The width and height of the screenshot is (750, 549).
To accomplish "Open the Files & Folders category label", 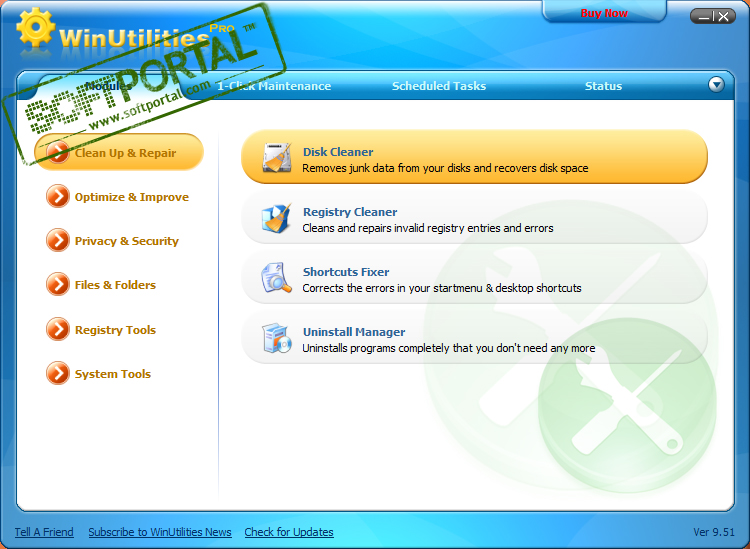I will (115, 285).
